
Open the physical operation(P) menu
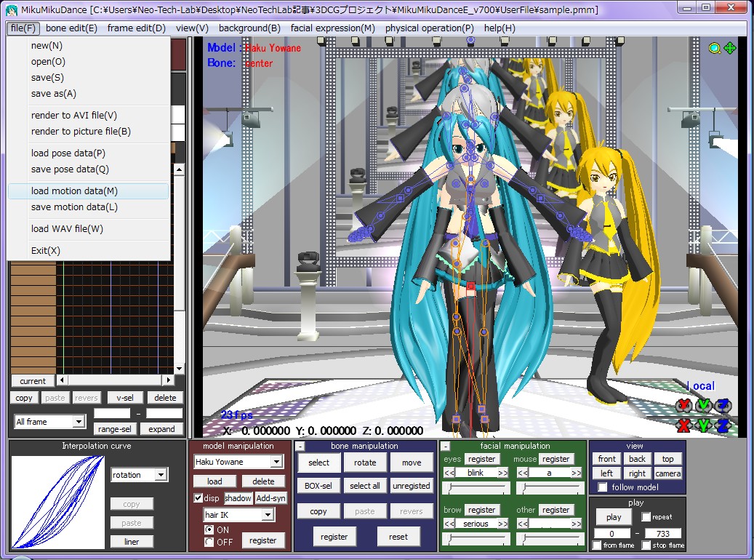pyautogui.click(x=429, y=28)
